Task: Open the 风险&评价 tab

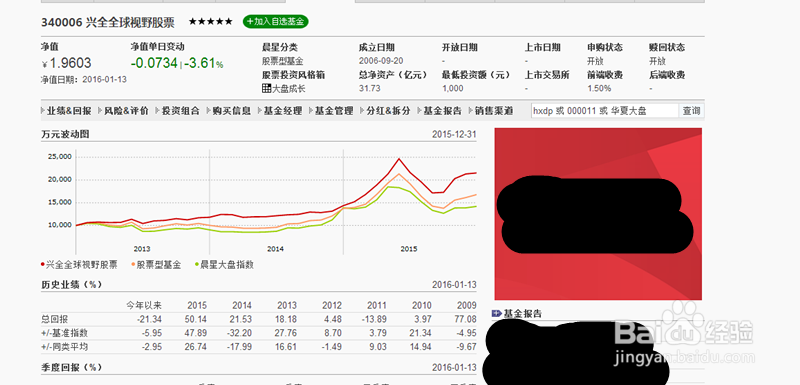Action: point(125,111)
